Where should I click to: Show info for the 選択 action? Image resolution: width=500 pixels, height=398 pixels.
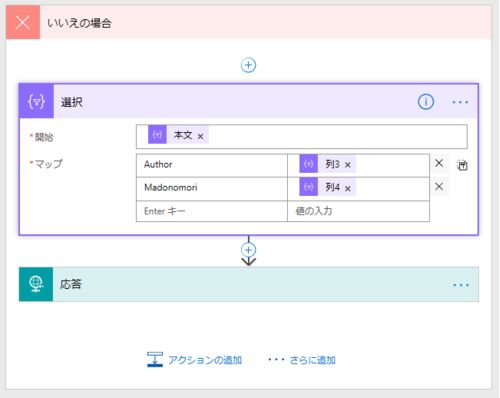point(426,101)
